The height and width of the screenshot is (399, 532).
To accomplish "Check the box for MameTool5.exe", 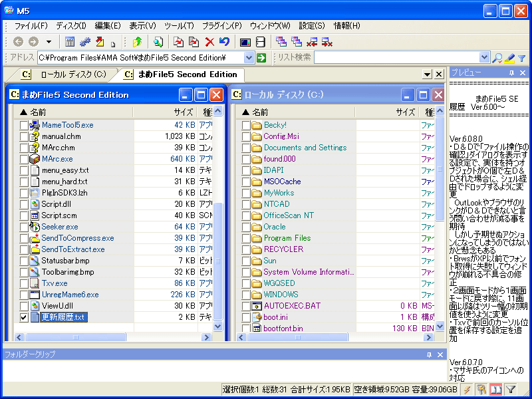I will pyautogui.click(x=23, y=125).
